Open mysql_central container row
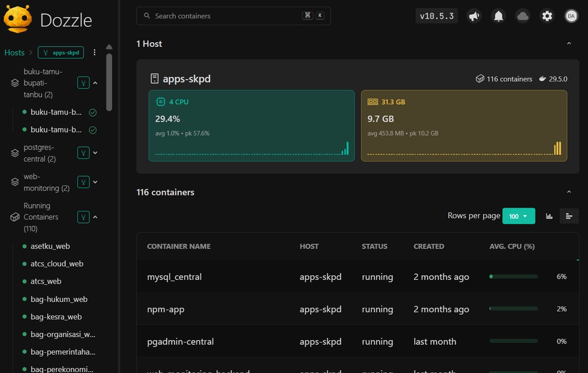 pos(358,277)
